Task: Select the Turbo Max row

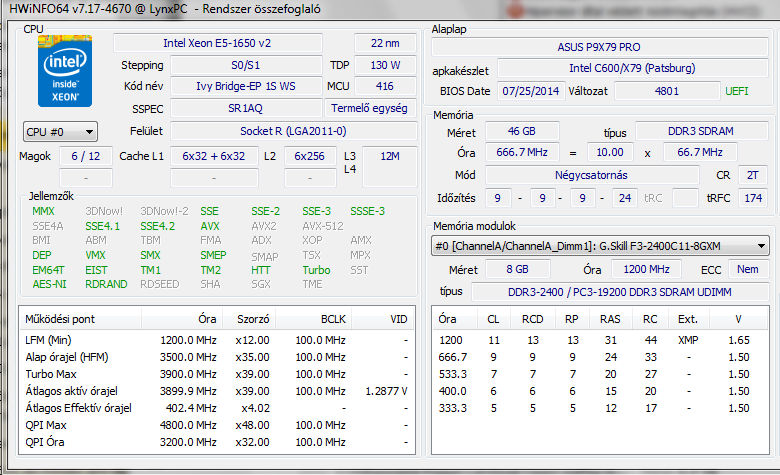Action: pyautogui.click(x=217, y=374)
